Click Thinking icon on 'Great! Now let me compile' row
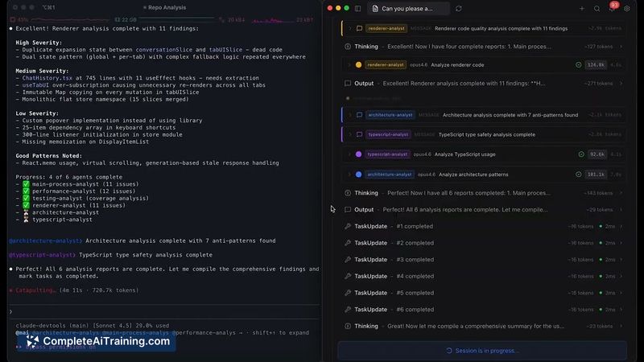The width and height of the screenshot is (644, 362). [x=348, y=327]
